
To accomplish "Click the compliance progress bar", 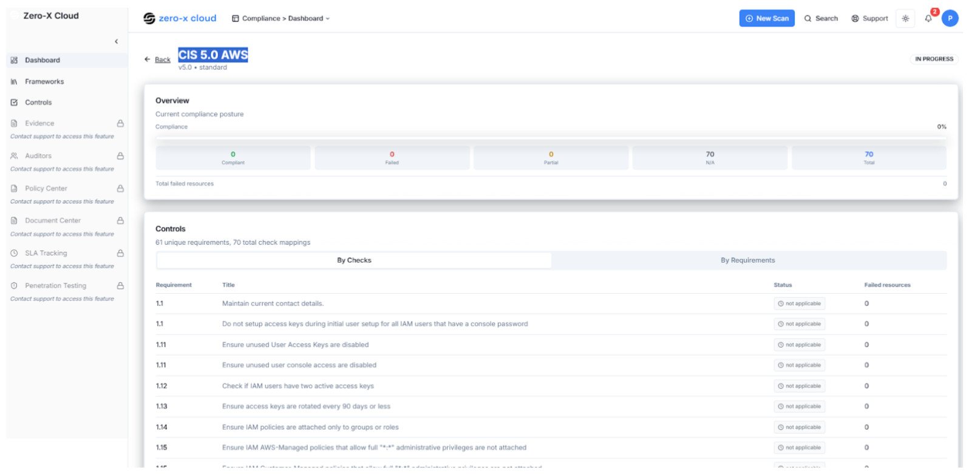I will [x=551, y=138].
